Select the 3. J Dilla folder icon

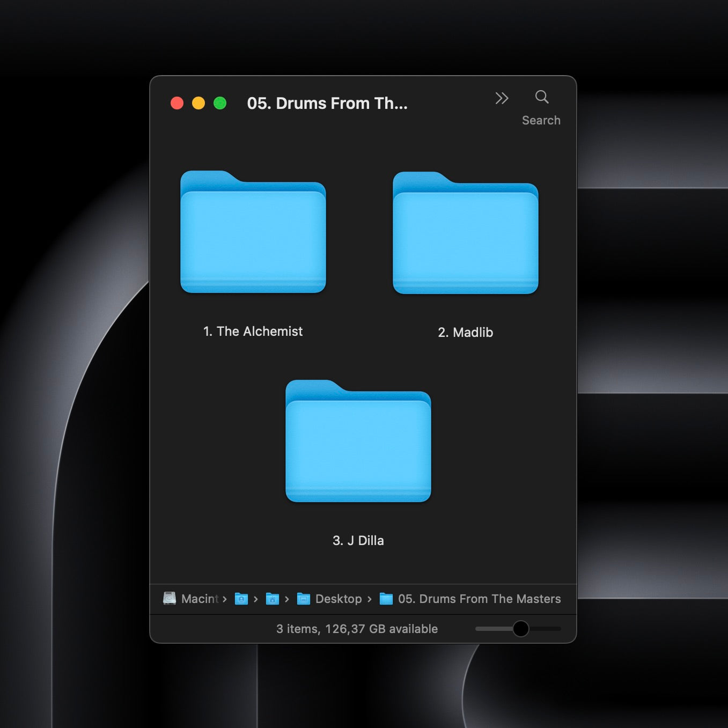pos(358,441)
